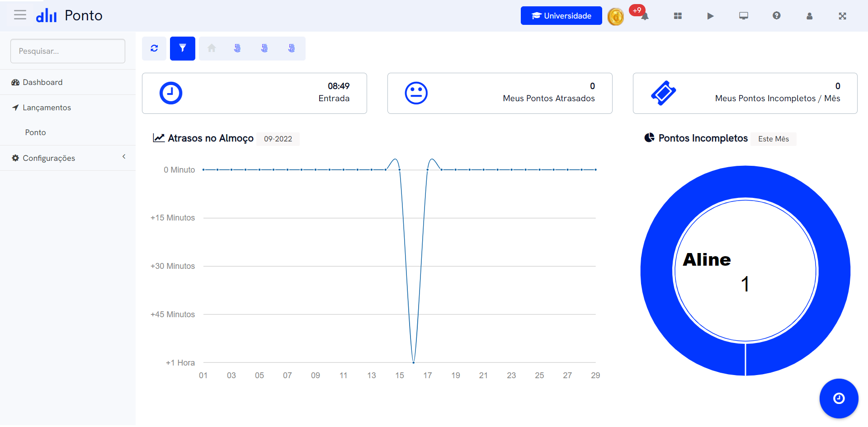The image size is (868, 427).
Task: Open the user profile icon
Action: click(809, 16)
